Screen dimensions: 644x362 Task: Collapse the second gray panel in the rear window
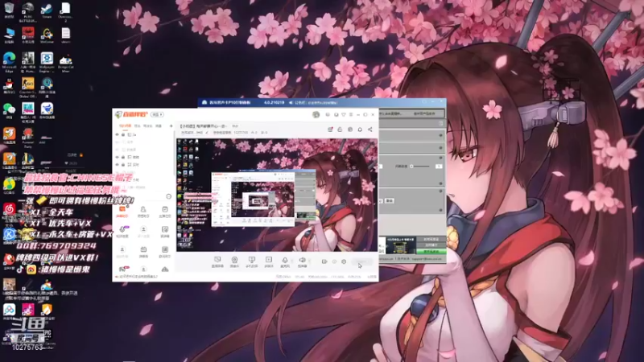440,148
